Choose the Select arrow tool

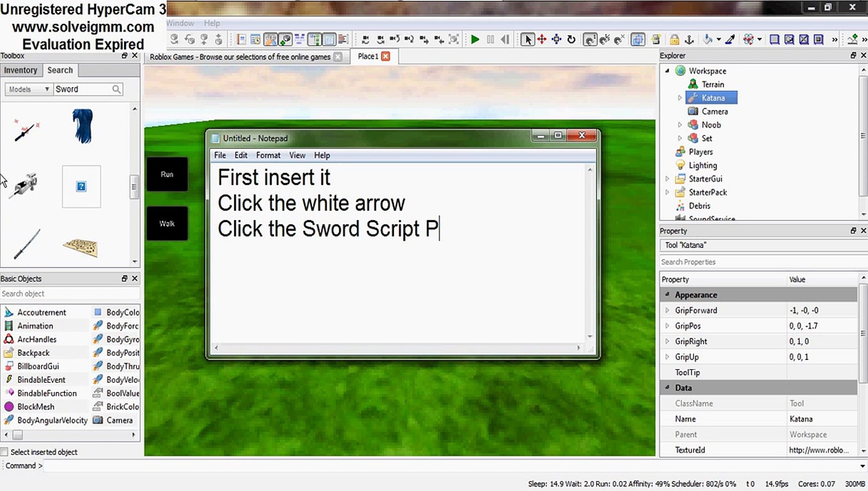pyautogui.click(x=527, y=40)
